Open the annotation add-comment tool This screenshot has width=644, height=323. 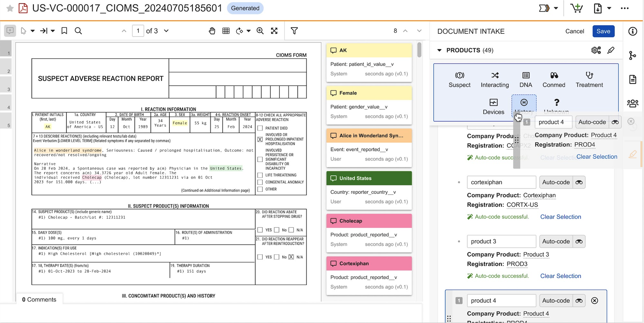pyautogui.click(x=10, y=31)
